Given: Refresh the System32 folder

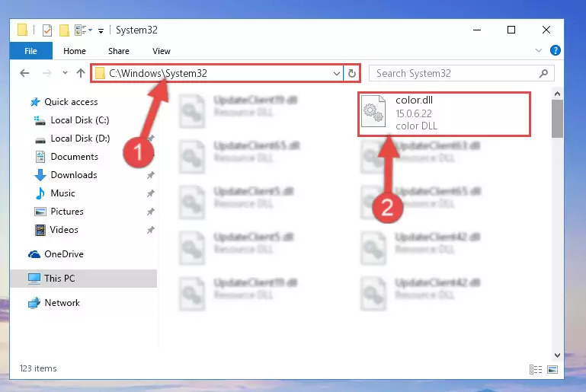Looking at the screenshot, I should [352, 73].
